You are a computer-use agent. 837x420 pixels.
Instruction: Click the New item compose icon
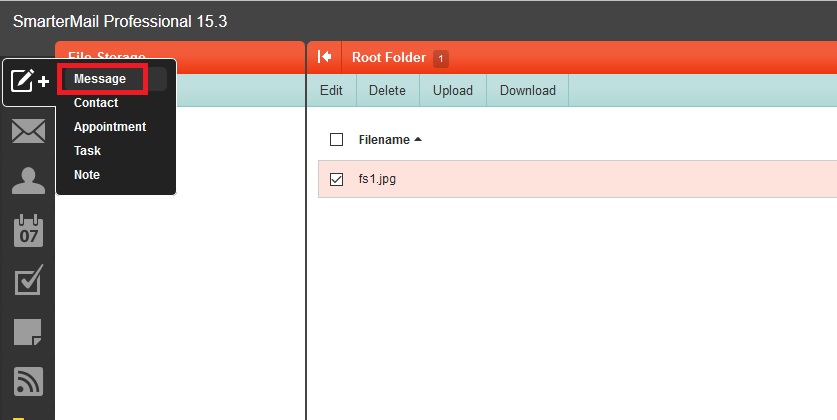click(29, 82)
